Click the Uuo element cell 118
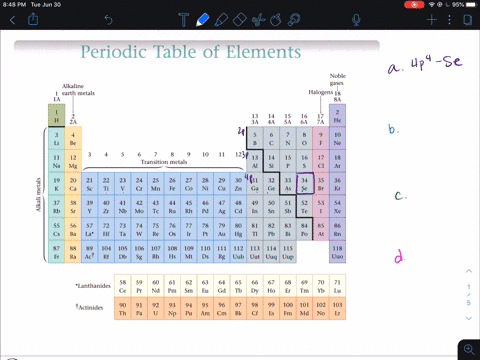The image size is (480, 360). 337,252
